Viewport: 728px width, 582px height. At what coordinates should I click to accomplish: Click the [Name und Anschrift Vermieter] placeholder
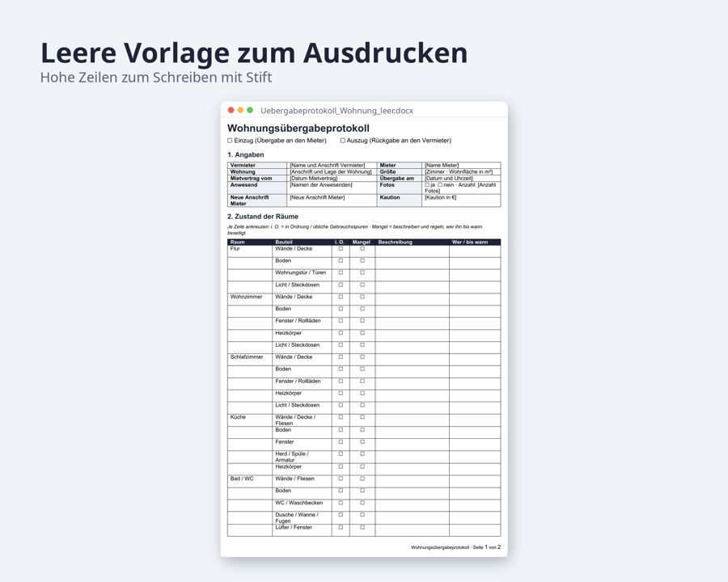point(328,165)
